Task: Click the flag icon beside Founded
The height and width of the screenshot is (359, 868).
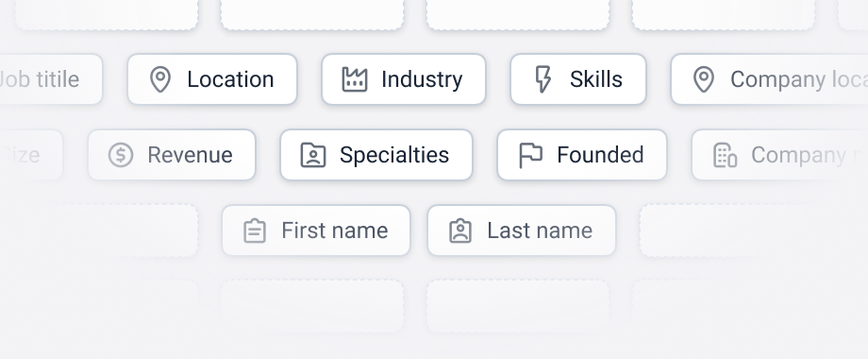Action: pyautogui.click(x=530, y=155)
